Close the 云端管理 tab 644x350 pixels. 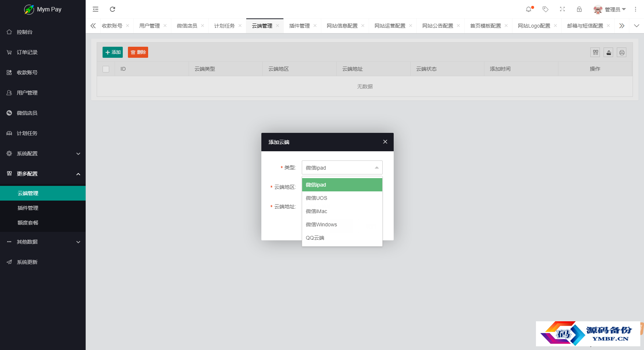[x=278, y=26]
